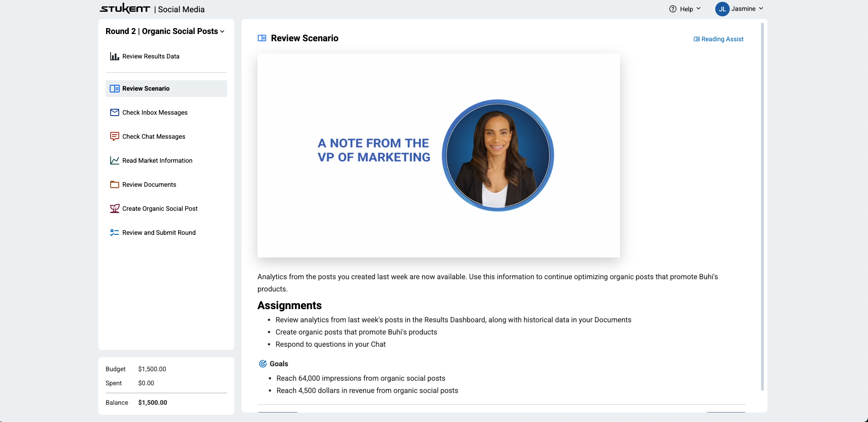Go to Check Chat Messages
The height and width of the screenshot is (422, 868).
[166, 136]
